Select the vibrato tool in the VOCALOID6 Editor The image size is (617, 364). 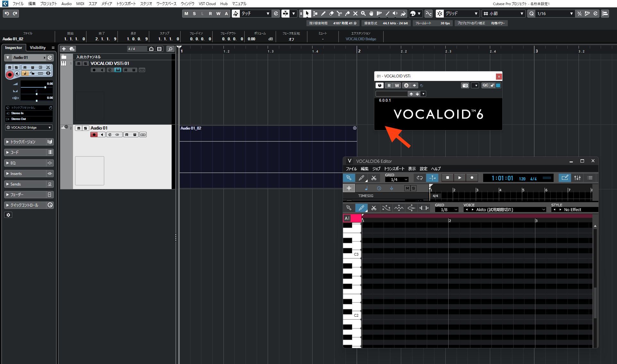[399, 208]
